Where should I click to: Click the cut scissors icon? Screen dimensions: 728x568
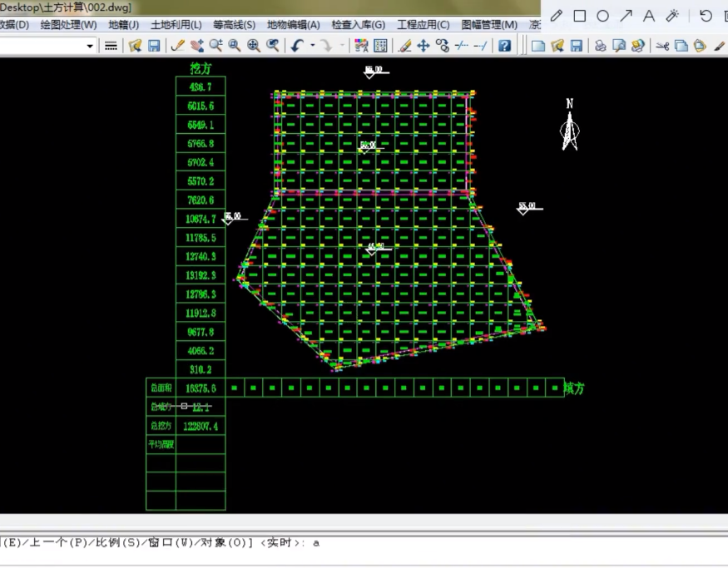click(662, 46)
